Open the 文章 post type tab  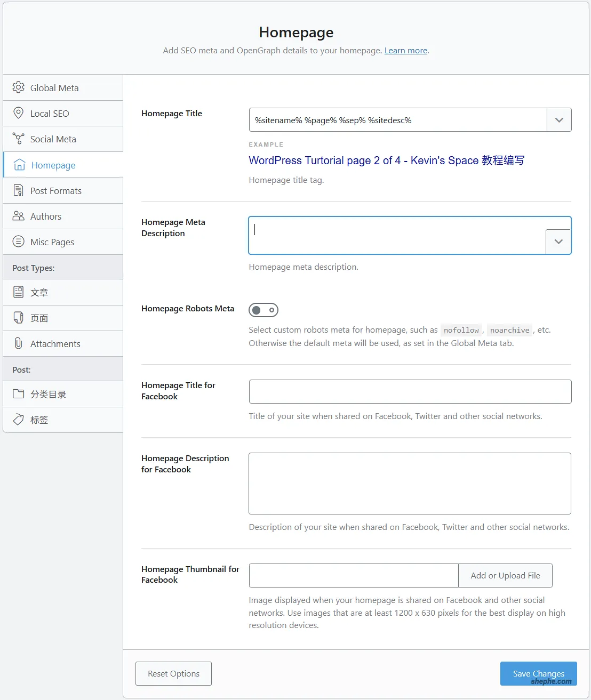pyautogui.click(x=39, y=292)
